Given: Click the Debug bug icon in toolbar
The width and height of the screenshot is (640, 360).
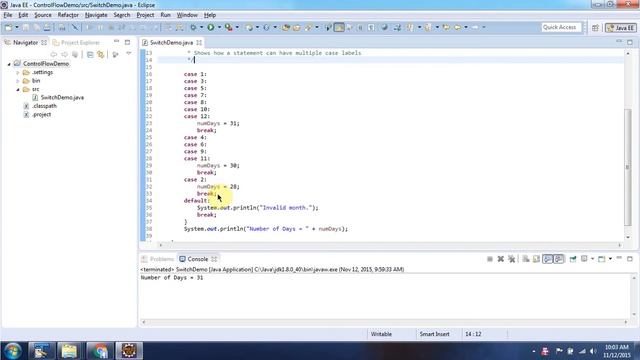Looking at the screenshot, I should tap(193, 27).
